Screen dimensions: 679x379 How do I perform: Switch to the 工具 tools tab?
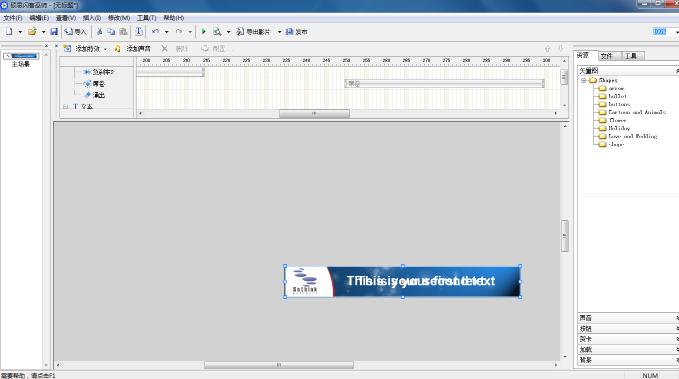coord(632,56)
